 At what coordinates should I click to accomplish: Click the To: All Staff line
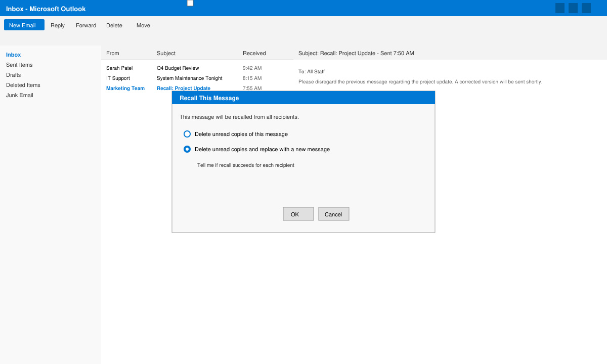(312, 71)
